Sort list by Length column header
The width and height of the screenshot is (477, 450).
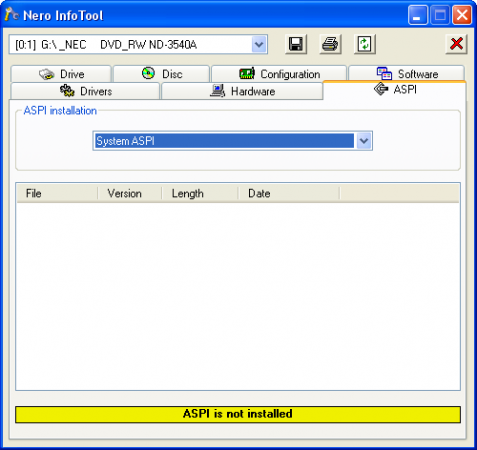pos(200,193)
